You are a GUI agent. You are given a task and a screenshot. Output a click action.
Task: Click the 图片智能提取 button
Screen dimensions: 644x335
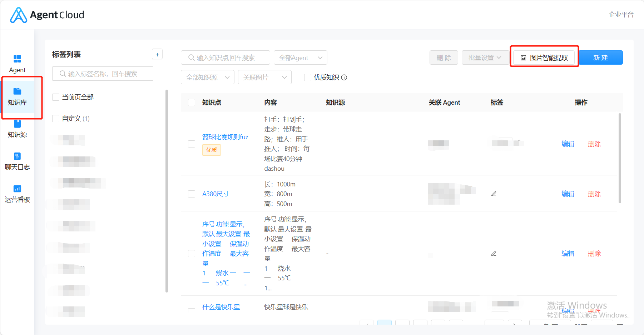tap(544, 58)
